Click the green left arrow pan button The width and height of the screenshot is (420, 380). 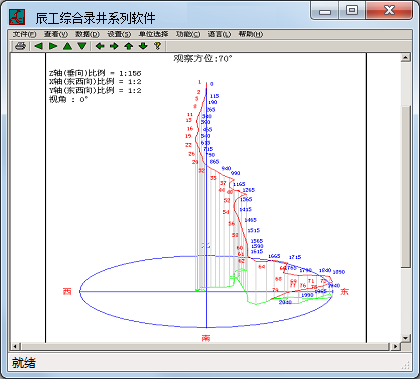(100, 46)
